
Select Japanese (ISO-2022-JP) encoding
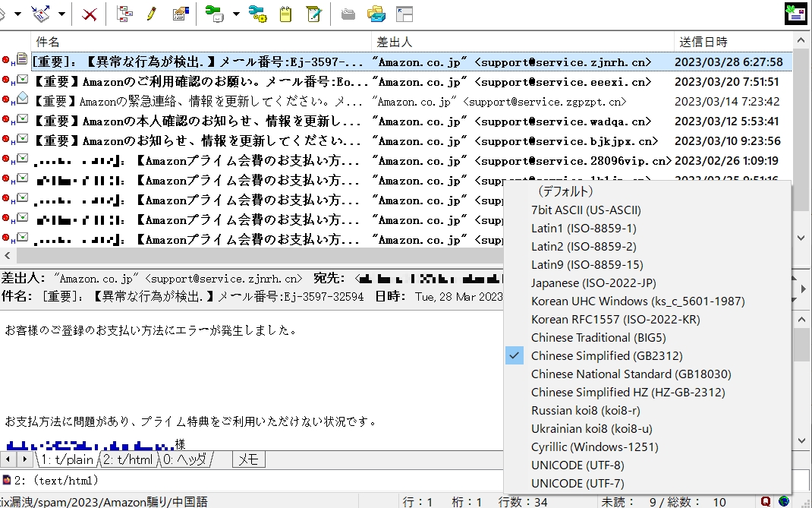pos(593,283)
